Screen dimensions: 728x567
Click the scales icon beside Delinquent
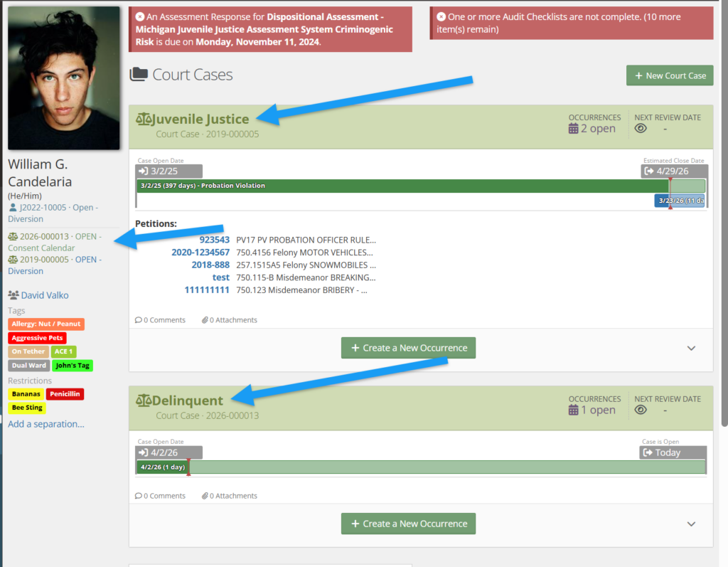pyautogui.click(x=143, y=401)
